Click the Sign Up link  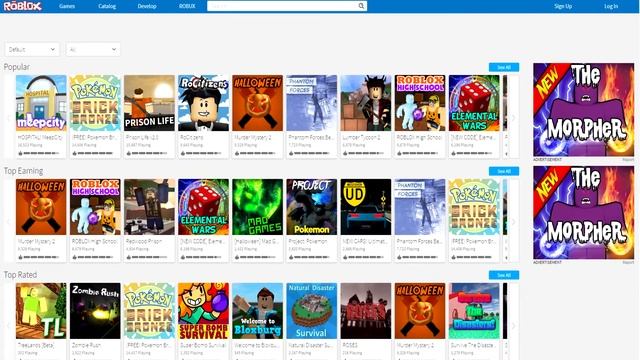(x=563, y=6)
